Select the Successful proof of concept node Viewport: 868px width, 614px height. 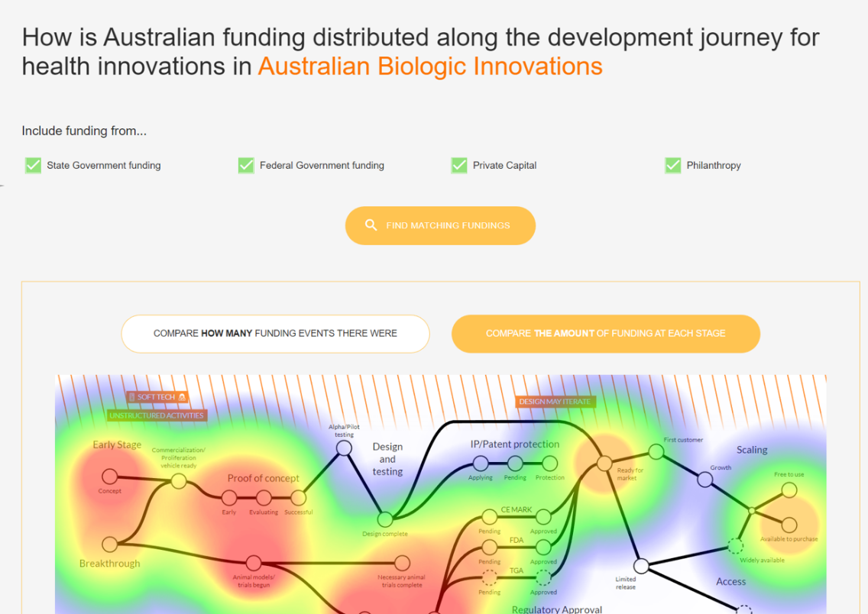coord(298,497)
